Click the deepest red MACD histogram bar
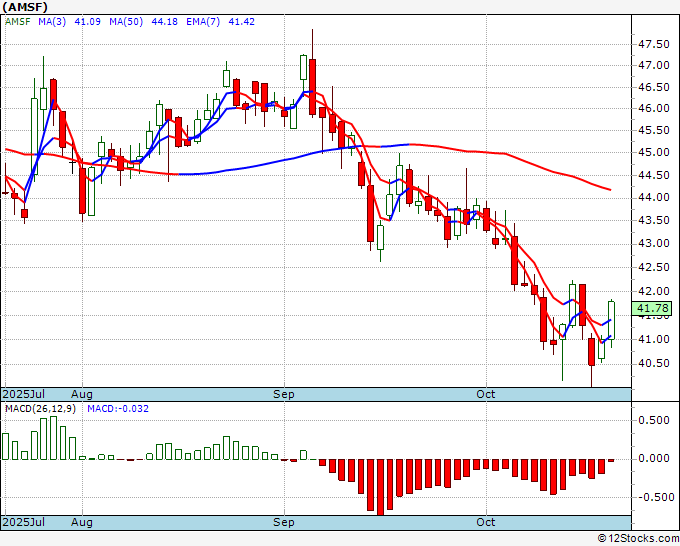Screen dimensions: 680x546 click(x=380, y=487)
